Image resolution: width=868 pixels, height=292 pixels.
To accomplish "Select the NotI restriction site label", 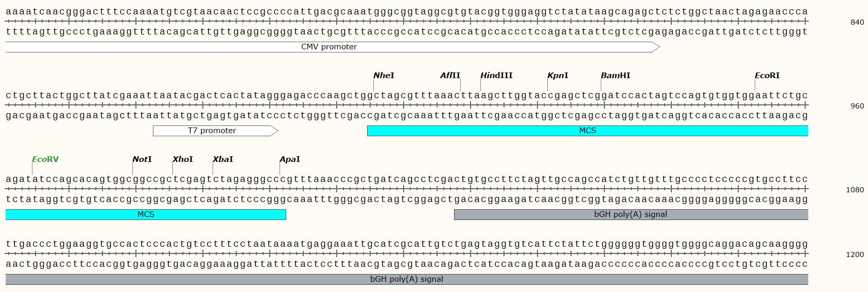I will 142,159.
